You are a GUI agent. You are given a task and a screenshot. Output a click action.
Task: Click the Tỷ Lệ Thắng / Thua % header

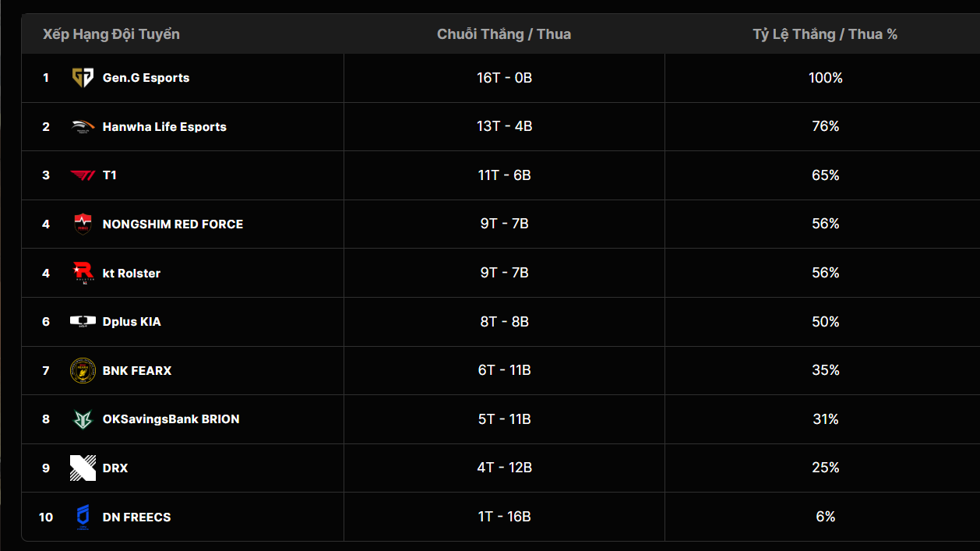(825, 34)
